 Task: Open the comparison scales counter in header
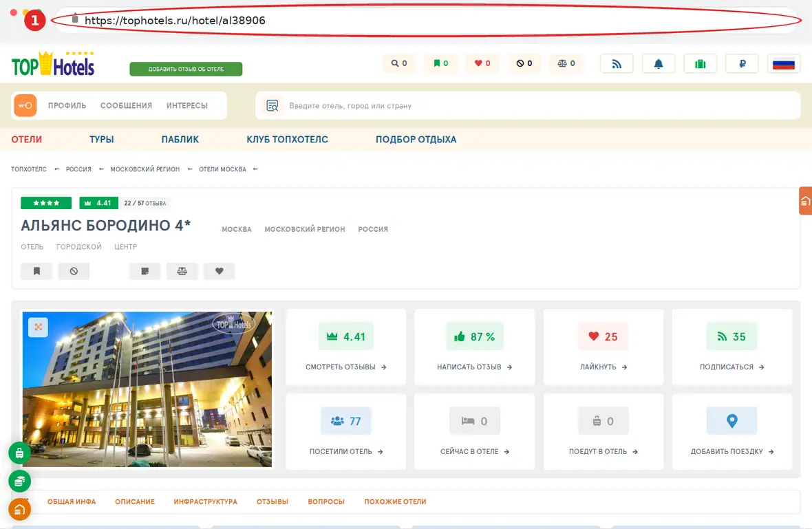tap(566, 63)
